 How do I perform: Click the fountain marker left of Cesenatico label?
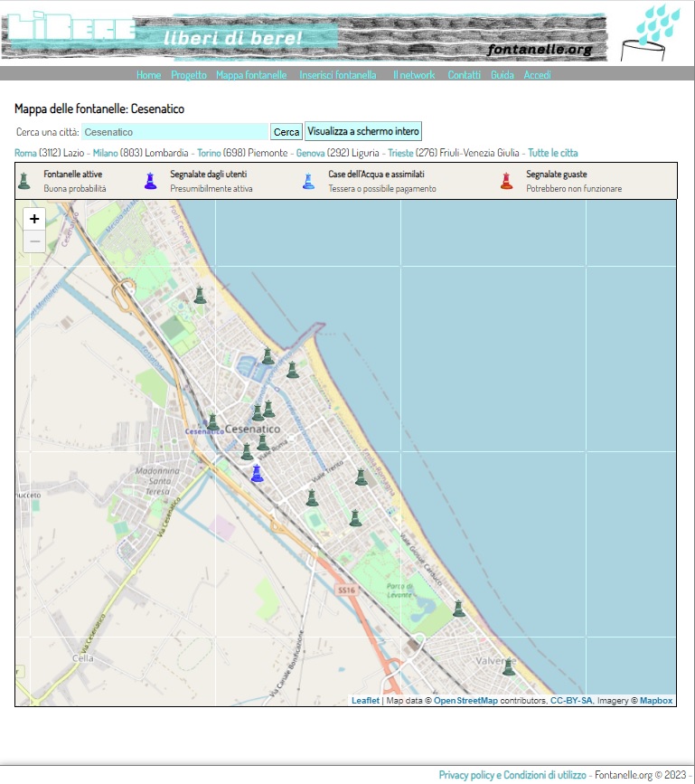(x=212, y=422)
